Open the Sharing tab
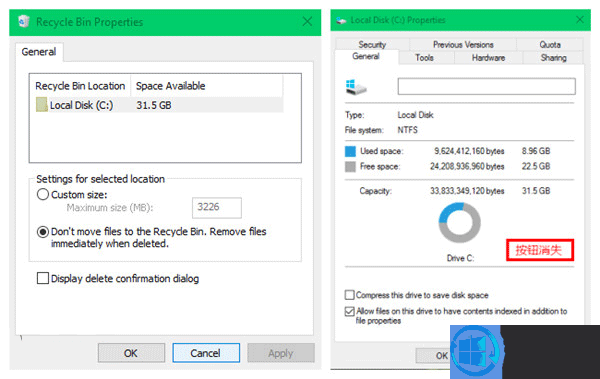 point(553,58)
